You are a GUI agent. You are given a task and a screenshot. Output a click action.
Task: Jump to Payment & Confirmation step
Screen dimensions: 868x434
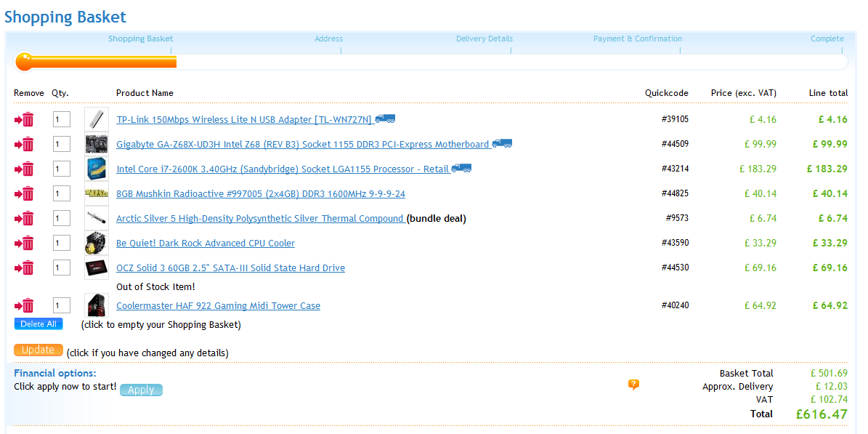pyautogui.click(x=637, y=39)
